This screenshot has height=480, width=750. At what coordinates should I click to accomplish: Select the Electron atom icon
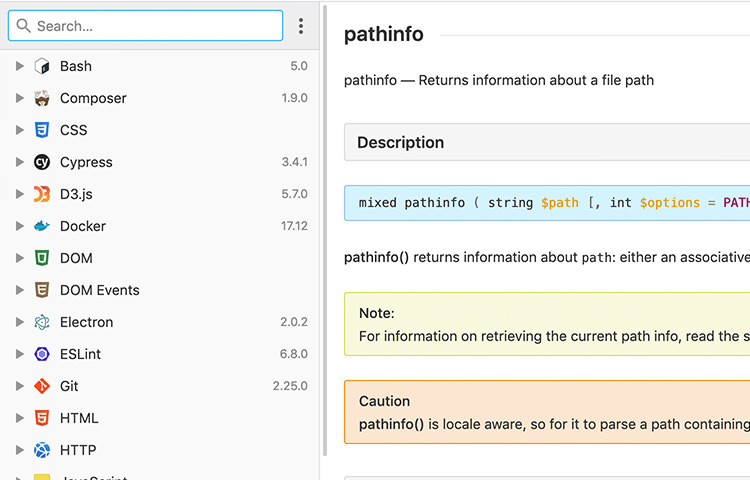pyautogui.click(x=42, y=322)
